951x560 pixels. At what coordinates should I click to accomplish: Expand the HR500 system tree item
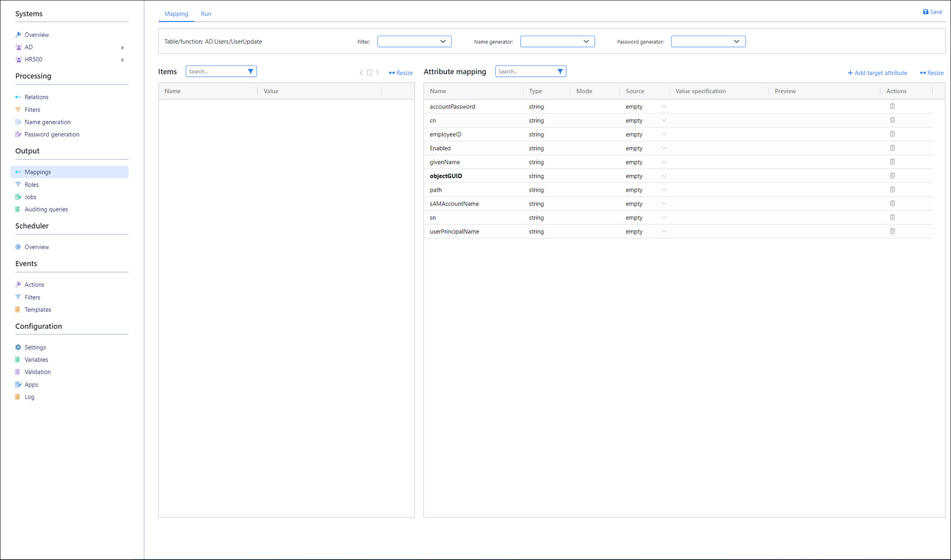coord(122,60)
